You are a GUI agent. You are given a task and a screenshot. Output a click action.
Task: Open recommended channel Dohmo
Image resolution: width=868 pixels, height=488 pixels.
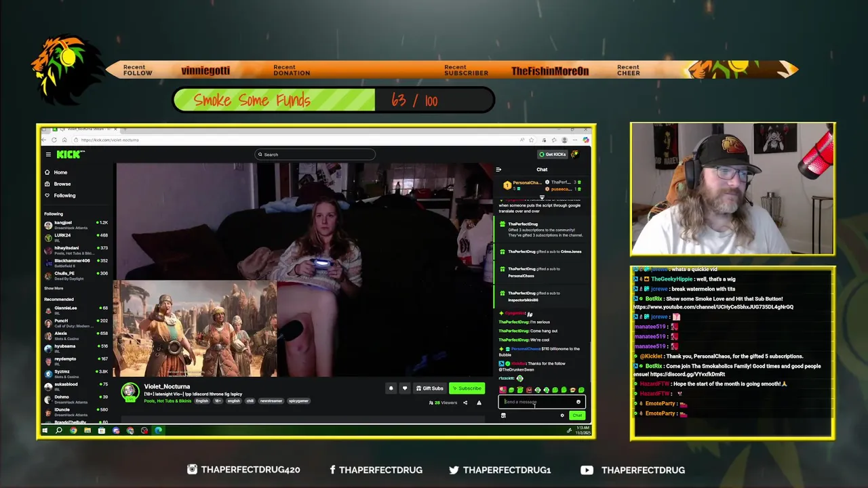tap(76, 398)
